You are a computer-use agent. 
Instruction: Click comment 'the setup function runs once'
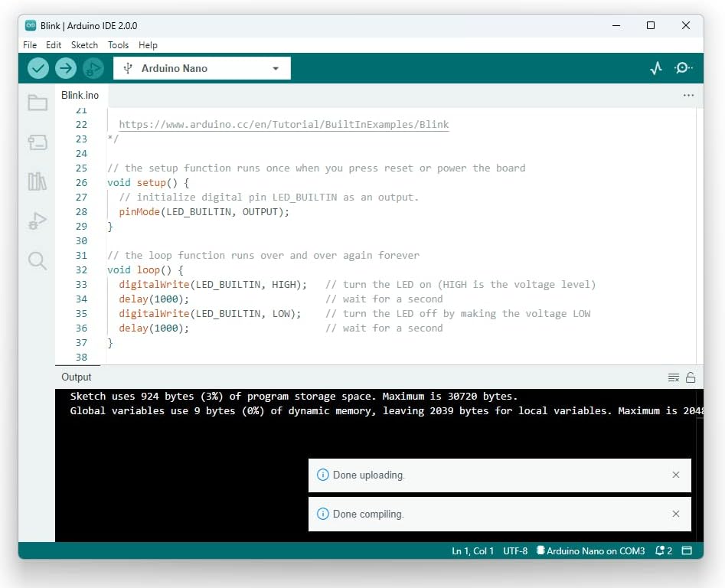pyautogui.click(x=316, y=168)
